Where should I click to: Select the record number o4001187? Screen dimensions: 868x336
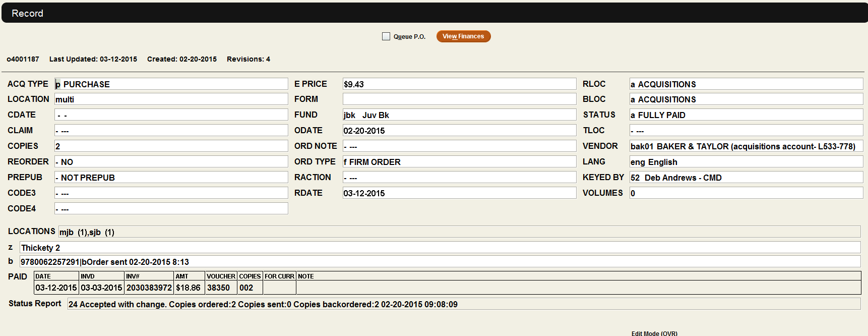[x=23, y=59]
